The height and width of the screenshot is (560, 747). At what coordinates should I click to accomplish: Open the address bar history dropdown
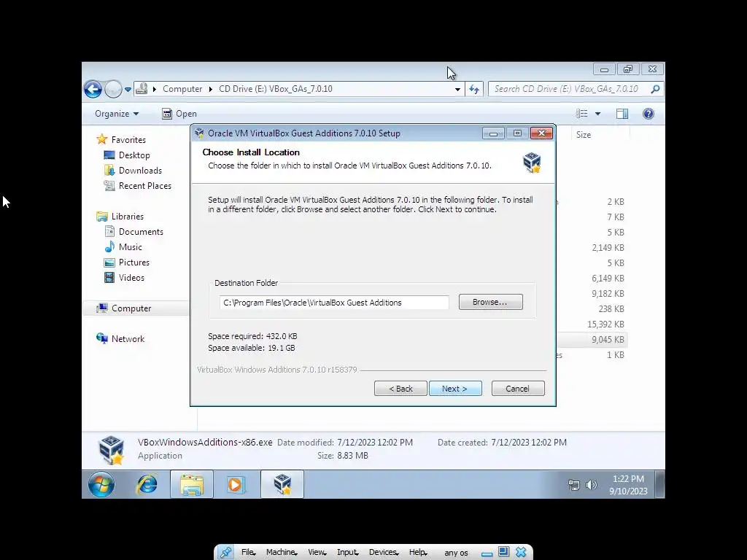(457, 89)
